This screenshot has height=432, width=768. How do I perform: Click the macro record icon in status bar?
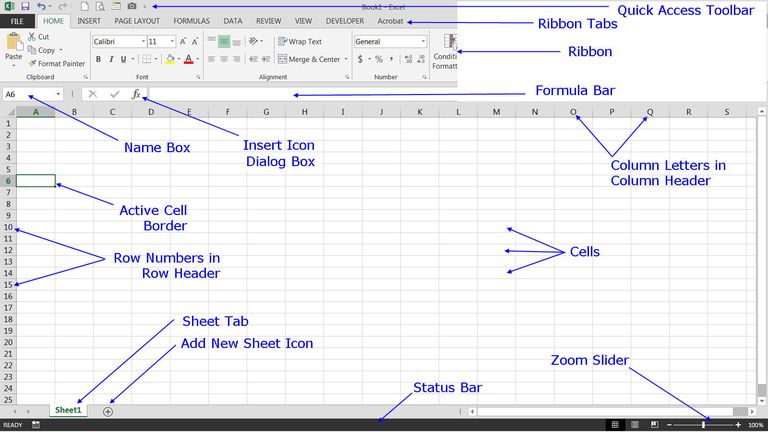click(36, 425)
